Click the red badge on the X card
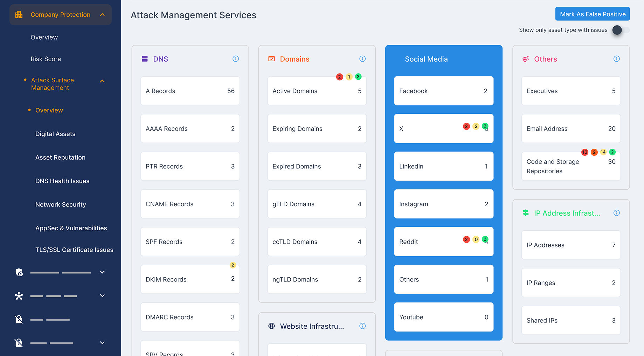The width and height of the screenshot is (644, 356). (x=466, y=126)
